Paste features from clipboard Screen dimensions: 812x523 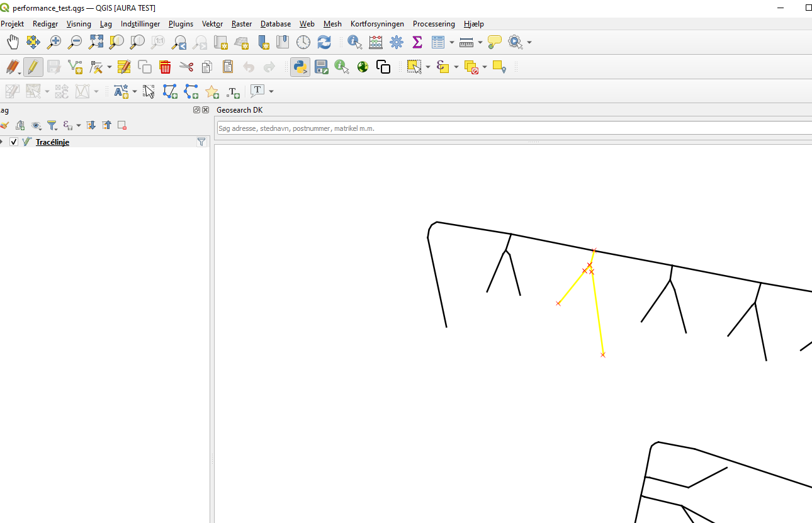pyautogui.click(x=228, y=67)
